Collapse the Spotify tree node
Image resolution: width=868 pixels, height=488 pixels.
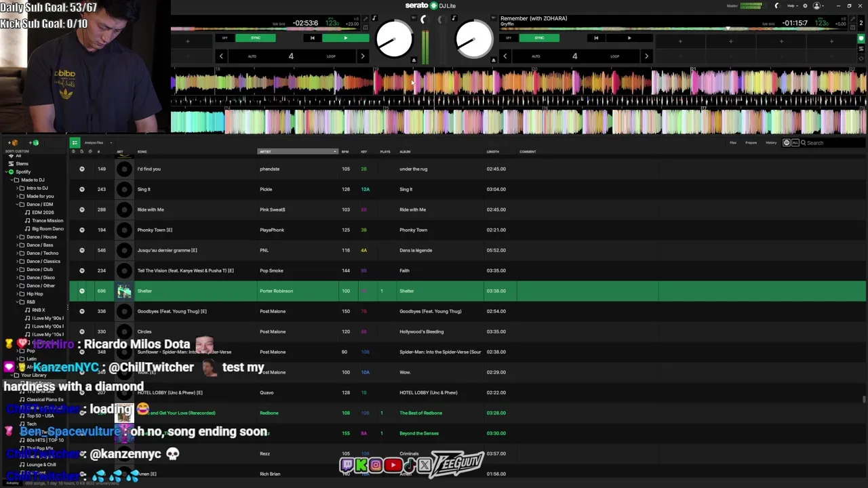point(5,171)
